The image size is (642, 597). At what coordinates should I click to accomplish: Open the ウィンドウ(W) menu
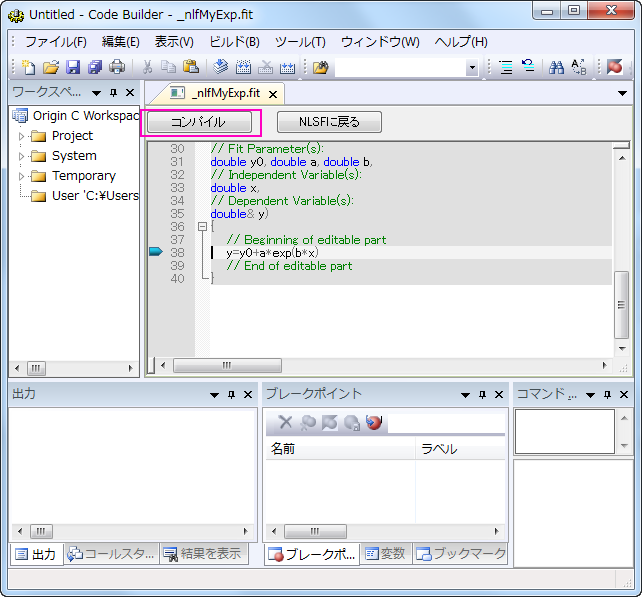[380, 42]
